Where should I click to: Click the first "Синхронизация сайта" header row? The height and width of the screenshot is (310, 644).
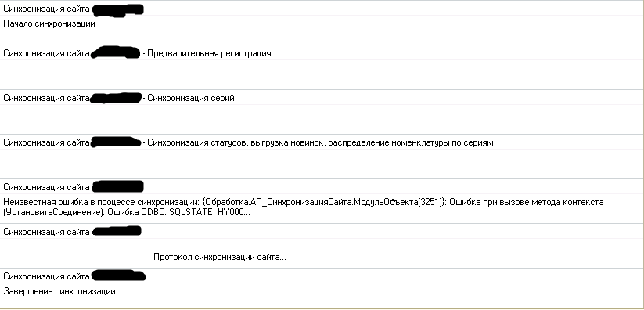tap(322, 9)
